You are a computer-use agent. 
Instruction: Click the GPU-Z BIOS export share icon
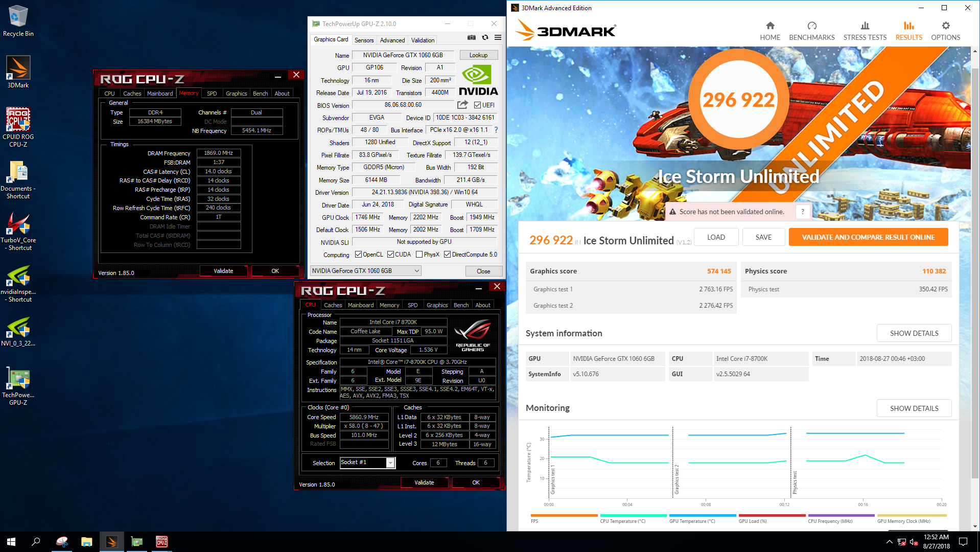[462, 105]
